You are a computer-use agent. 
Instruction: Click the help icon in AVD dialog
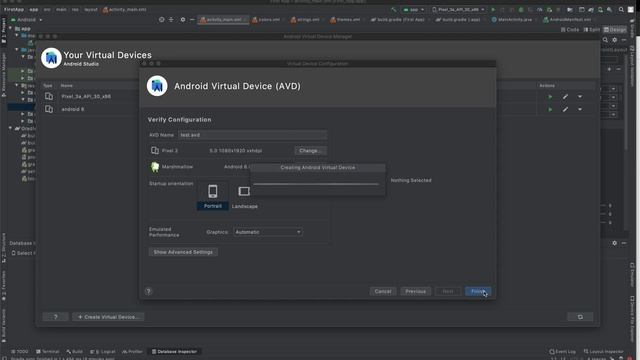click(149, 291)
